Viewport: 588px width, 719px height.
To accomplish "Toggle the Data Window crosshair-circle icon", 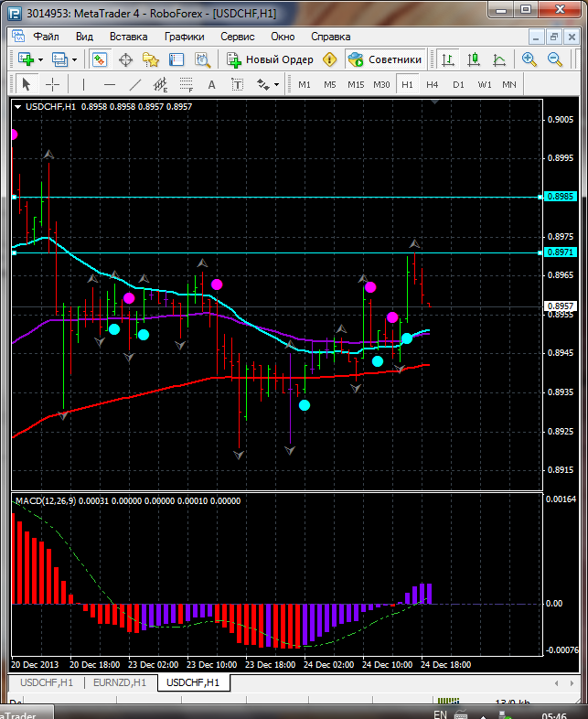I will click(x=125, y=59).
